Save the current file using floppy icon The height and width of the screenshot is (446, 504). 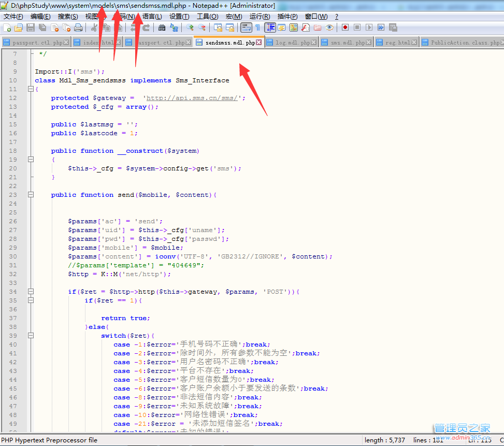tap(31, 27)
